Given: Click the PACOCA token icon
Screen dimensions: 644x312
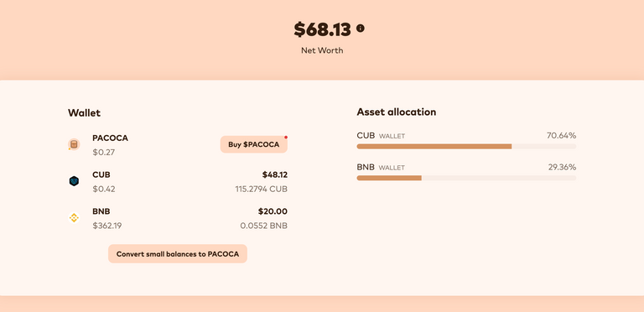Looking at the screenshot, I should (74, 144).
